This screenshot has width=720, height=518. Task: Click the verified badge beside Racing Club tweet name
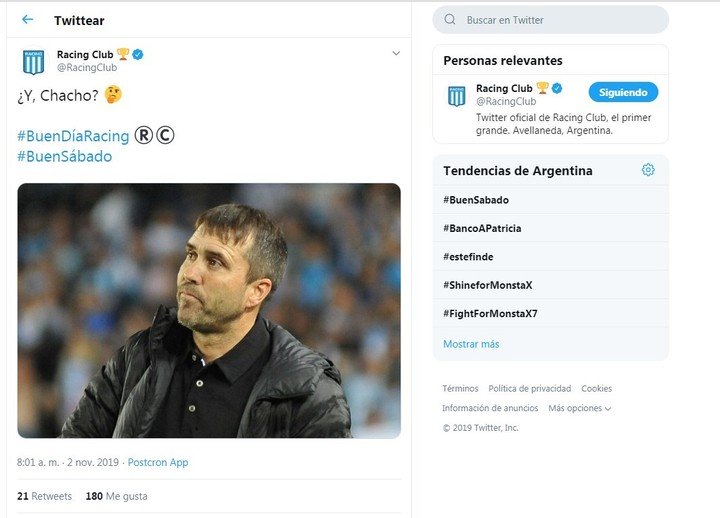click(x=138, y=54)
